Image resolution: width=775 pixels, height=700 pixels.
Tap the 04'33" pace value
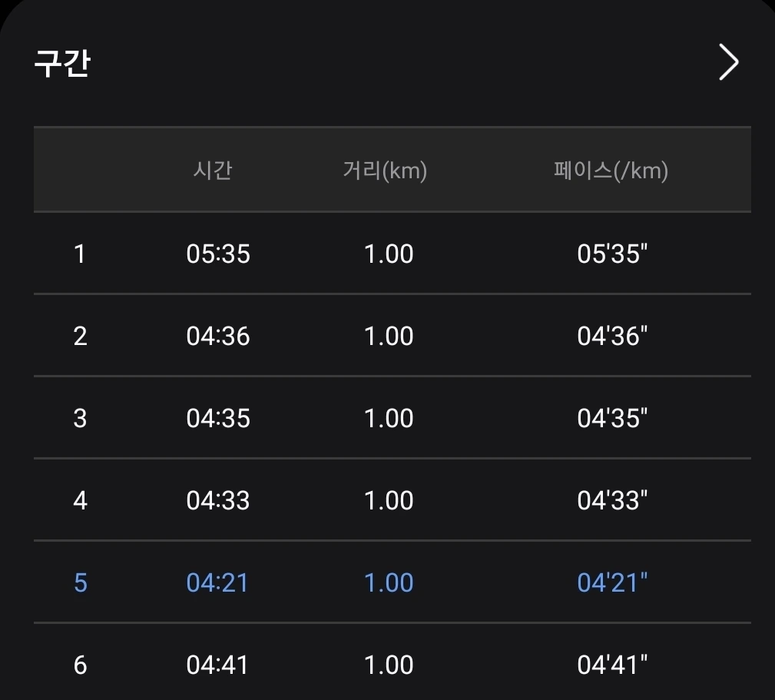coord(612,500)
